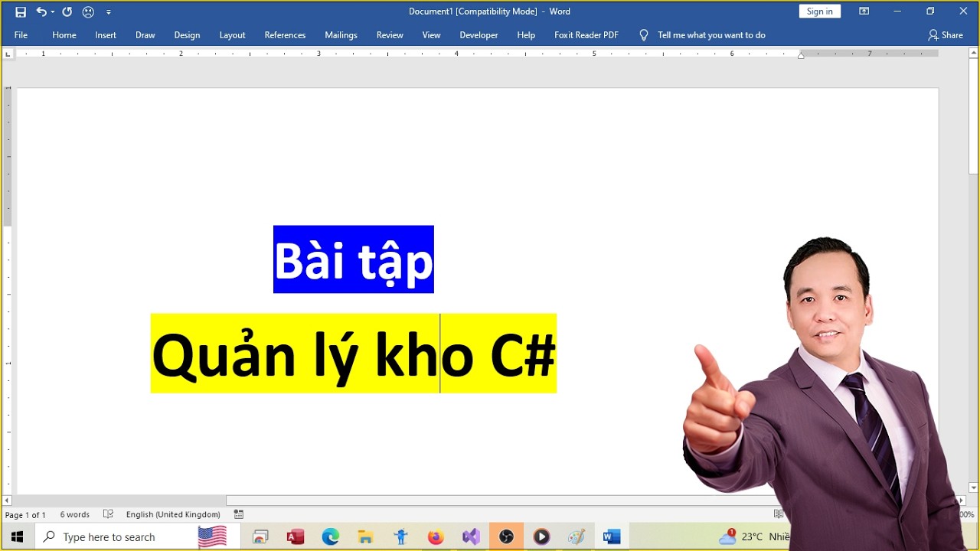Open Visual Studio from the taskbar
The image size is (980, 551).
[471, 537]
